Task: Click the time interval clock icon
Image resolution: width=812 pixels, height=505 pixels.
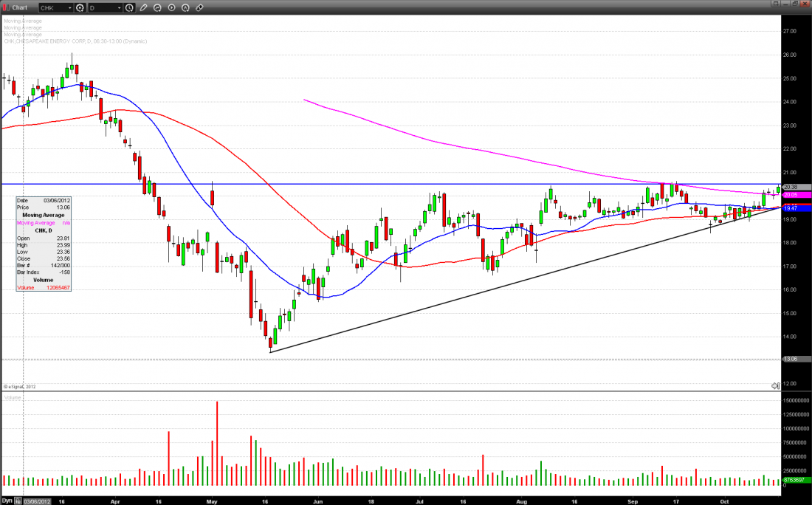Action: click(x=130, y=7)
